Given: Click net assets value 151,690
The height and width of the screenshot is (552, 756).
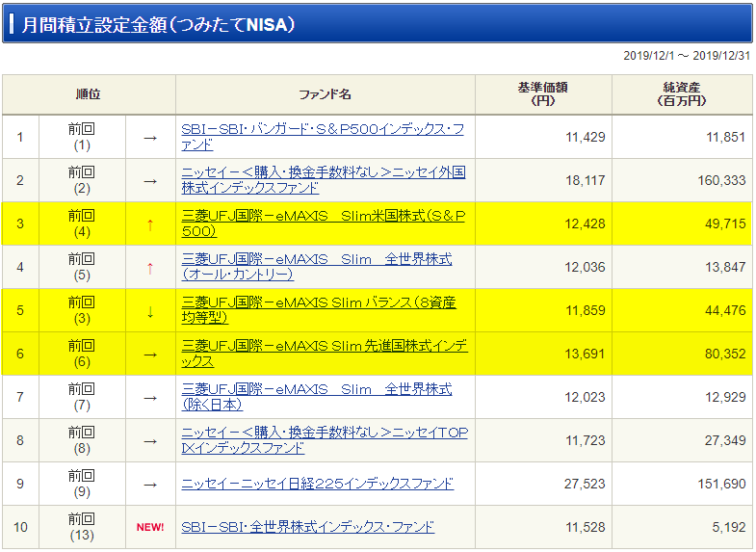Looking at the screenshot, I should [x=722, y=485].
